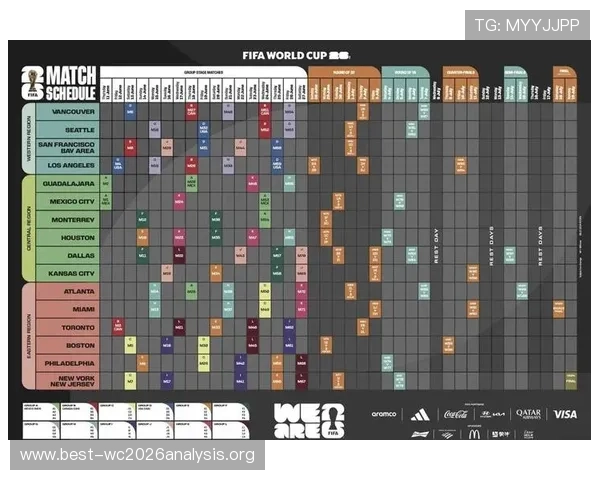The width and height of the screenshot is (600, 480).
Task: Click the Boston row label
Action: click(68, 345)
